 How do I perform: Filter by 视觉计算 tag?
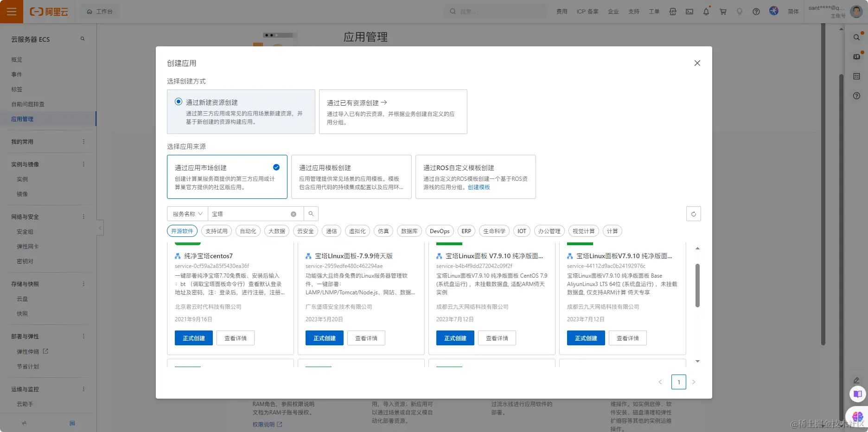[584, 231]
